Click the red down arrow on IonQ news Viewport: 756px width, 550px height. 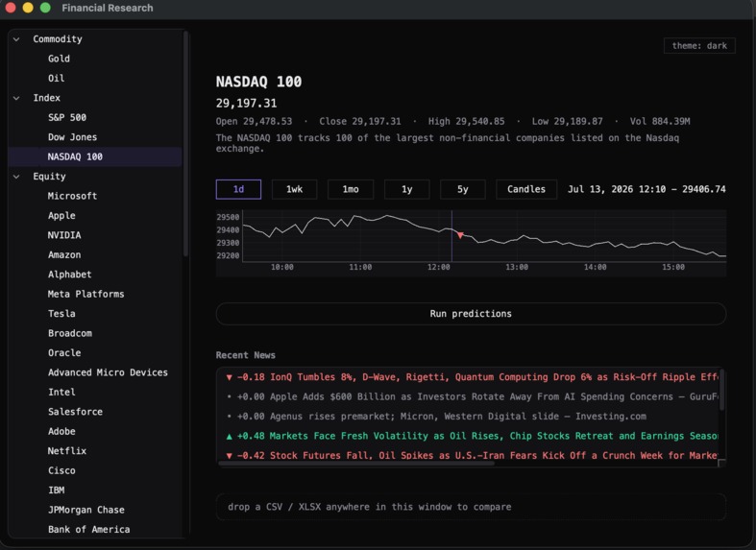pyautogui.click(x=230, y=377)
